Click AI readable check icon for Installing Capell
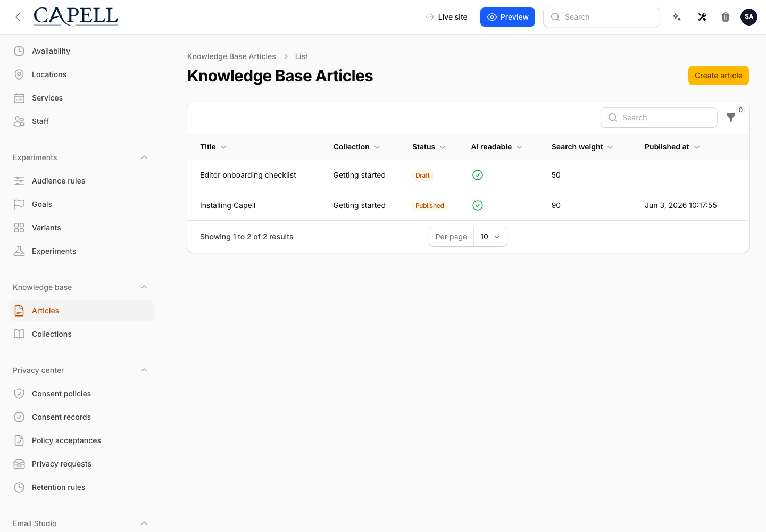 tap(478, 205)
